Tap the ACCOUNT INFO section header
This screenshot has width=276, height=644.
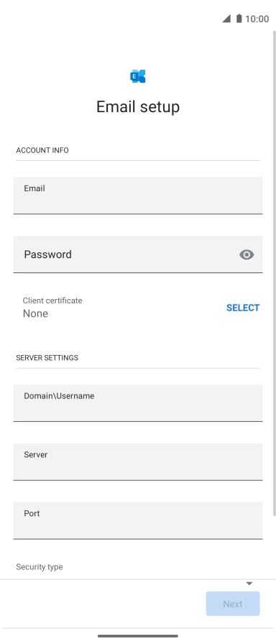pyautogui.click(x=42, y=150)
